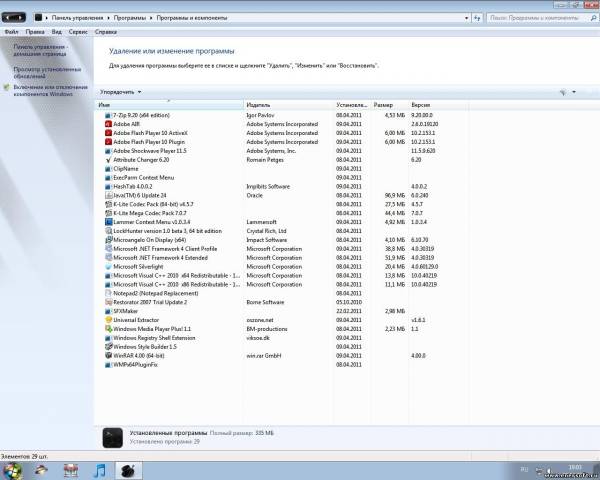
Task: Click the 96,9 МБ size value
Action: click(395, 195)
